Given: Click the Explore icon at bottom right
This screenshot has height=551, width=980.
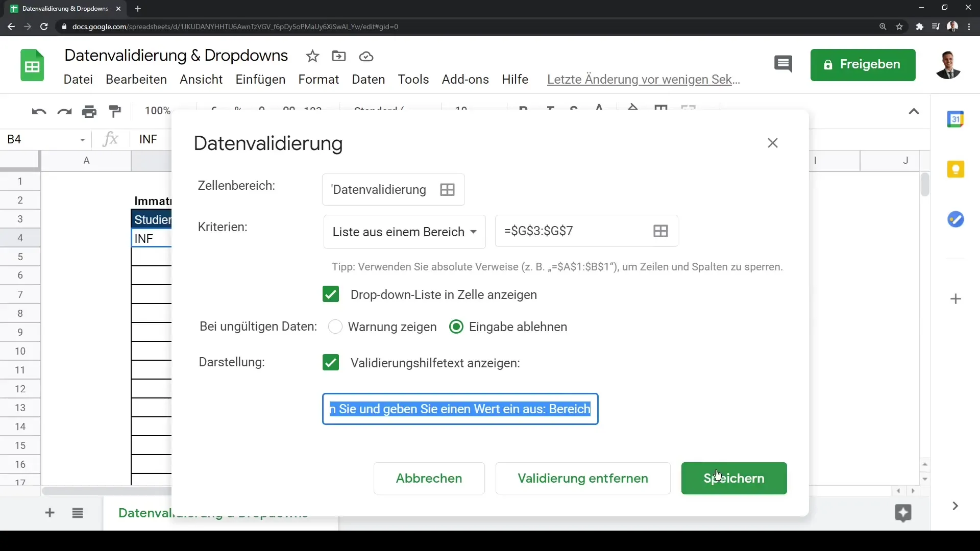Looking at the screenshot, I should (903, 513).
